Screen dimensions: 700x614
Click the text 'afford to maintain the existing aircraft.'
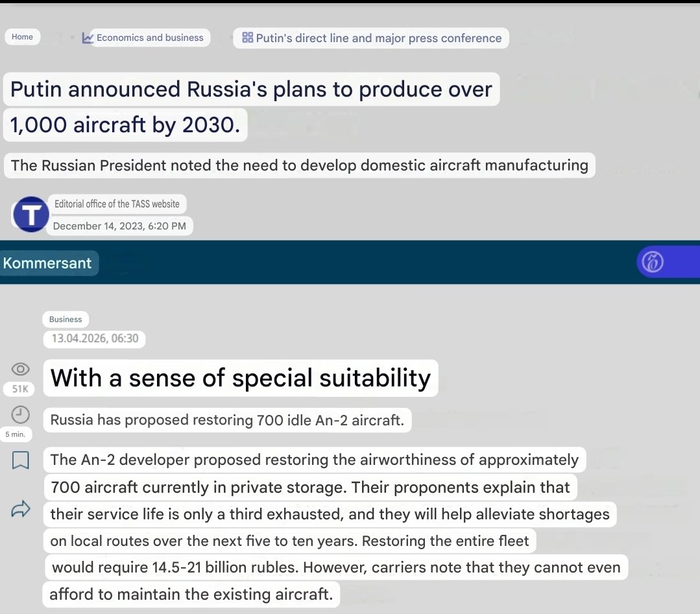191,595
